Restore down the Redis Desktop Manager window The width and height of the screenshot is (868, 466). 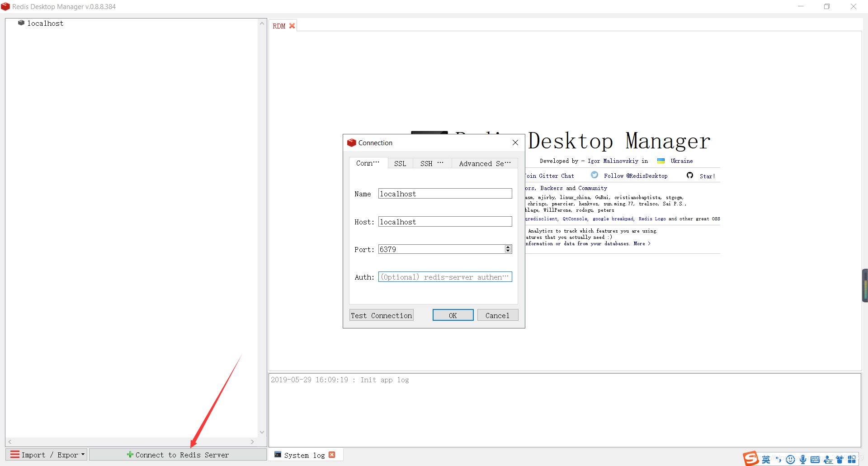point(827,6)
